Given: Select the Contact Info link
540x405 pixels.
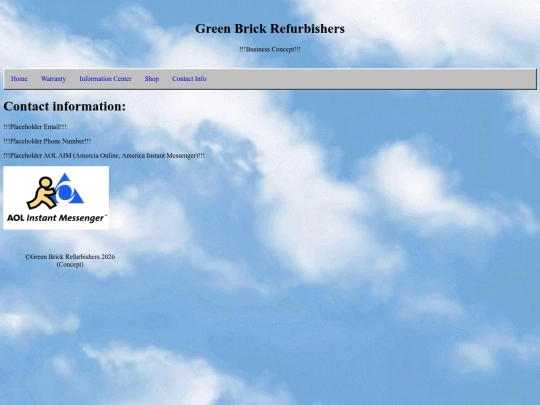Looking at the screenshot, I should point(189,79).
